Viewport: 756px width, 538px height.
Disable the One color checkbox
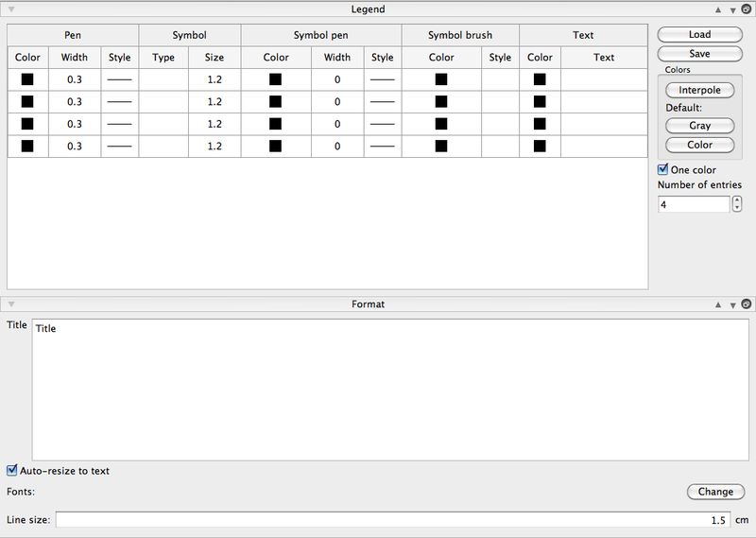[x=663, y=169]
